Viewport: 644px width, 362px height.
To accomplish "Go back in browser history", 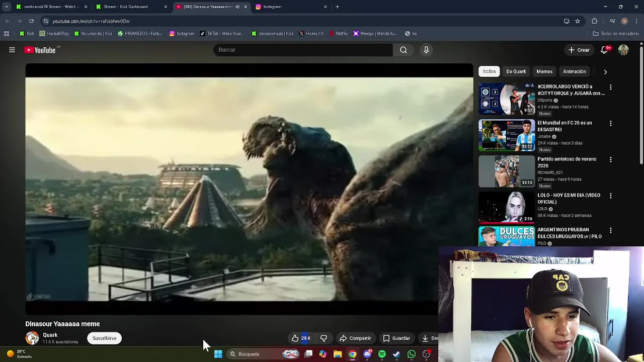I will pyautogui.click(x=7, y=21).
